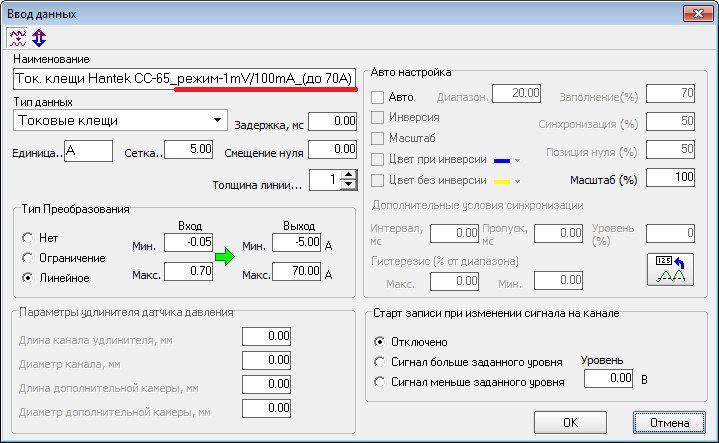Image resolution: width=719 pixels, height=443 pixels.
Task: Click the Единица input field
Action: (x=88, y=151)
